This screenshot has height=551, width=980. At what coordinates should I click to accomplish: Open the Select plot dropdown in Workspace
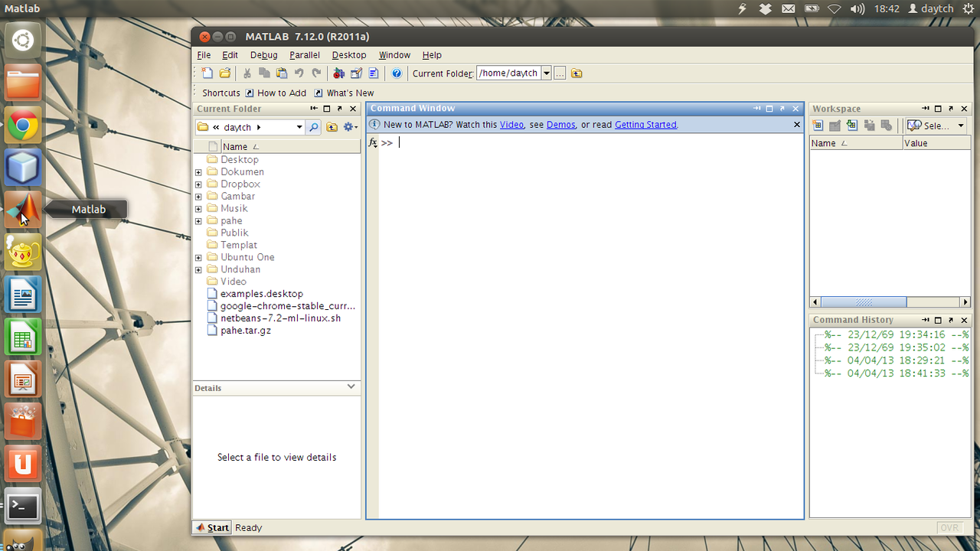click(x=936, y=126)
